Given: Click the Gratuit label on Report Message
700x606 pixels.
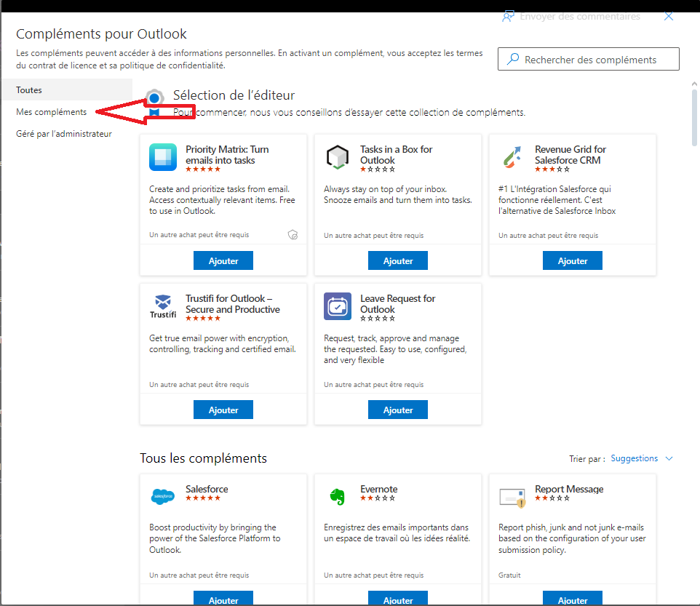Looking at the screenshot, I should [x=509, y=575].
